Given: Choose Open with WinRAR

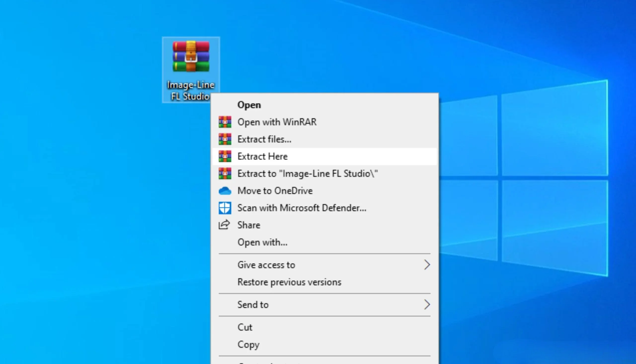Looking at the screenshot, I should coord(324,122).
